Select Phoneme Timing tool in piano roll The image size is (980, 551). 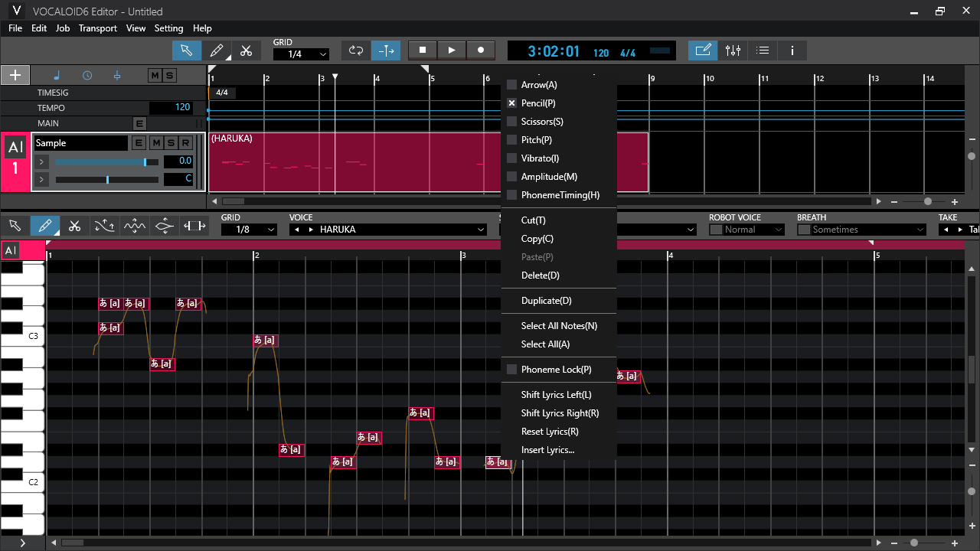pos(194,226)
